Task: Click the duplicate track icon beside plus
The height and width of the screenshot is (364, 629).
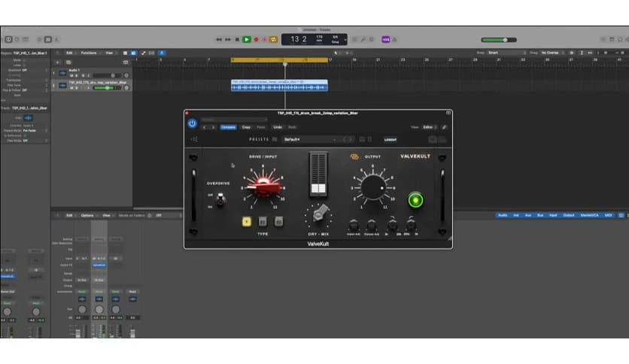Action: pyautogui.click(x=68, y=62)
